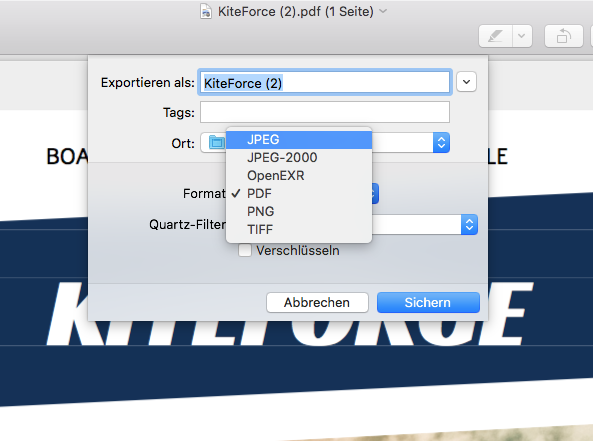This screenshot has height=441, width=593.
Task: Click the folder icon in Ort popup
Action: tap(217, 143)
